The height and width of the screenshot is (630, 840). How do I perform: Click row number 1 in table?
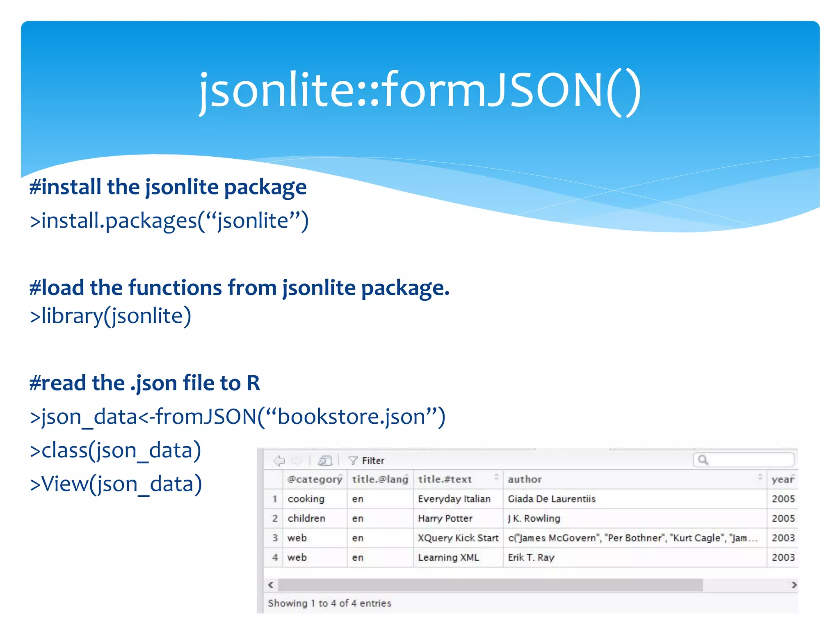pyautogui.click(x=274, y=499)
